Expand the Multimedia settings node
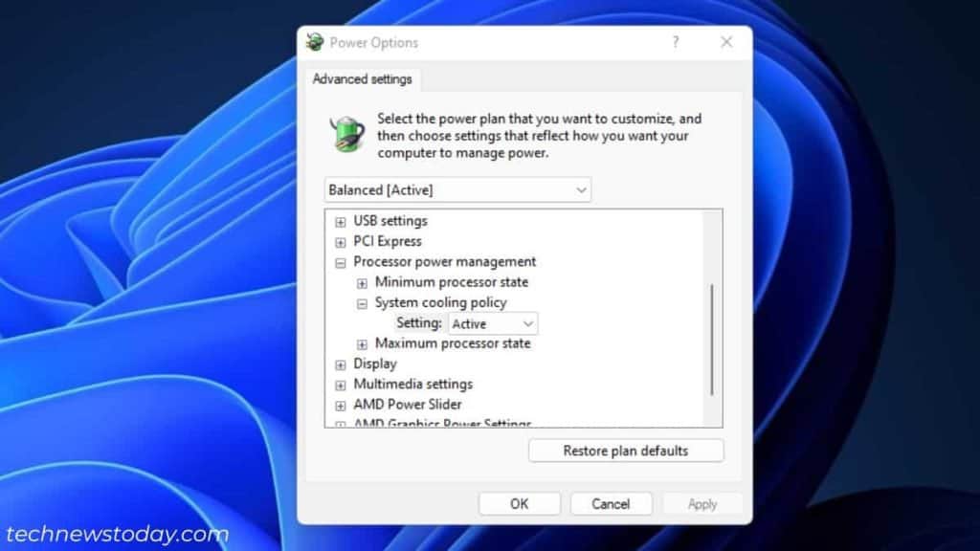Viewport: 980px width, 551px height. 341,386
